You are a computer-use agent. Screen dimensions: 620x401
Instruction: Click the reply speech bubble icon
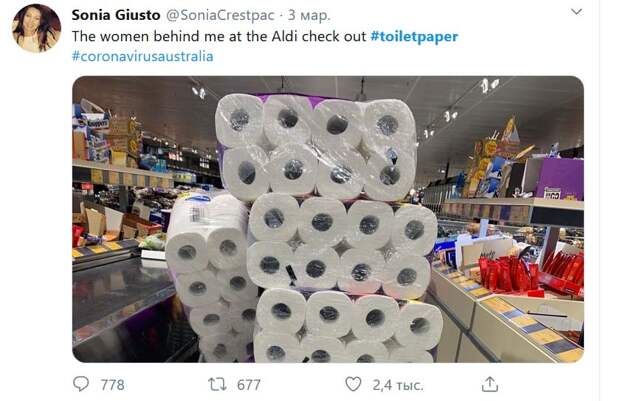(81, 384)
